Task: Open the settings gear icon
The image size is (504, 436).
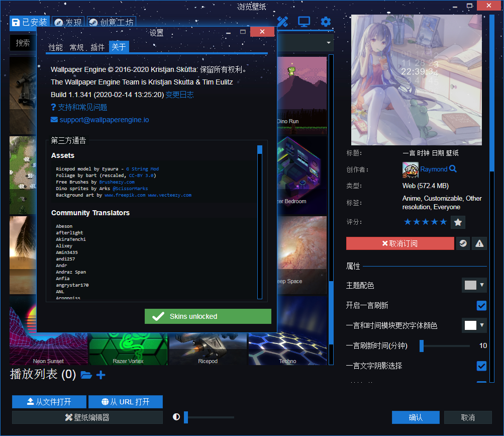Action: 325,22
